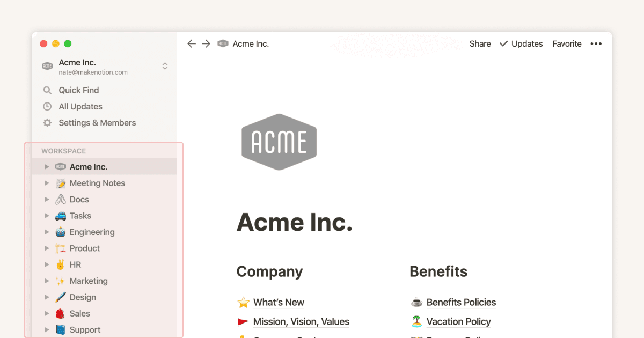The image size is (644, 338).
Task: Open Settings & Members
Action: pos(97,123)
